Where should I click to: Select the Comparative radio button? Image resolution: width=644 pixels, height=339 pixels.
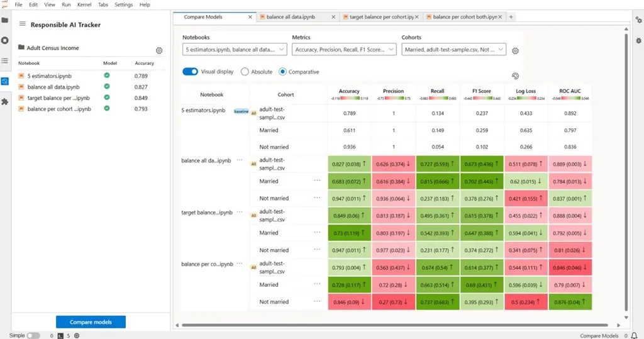282,72
